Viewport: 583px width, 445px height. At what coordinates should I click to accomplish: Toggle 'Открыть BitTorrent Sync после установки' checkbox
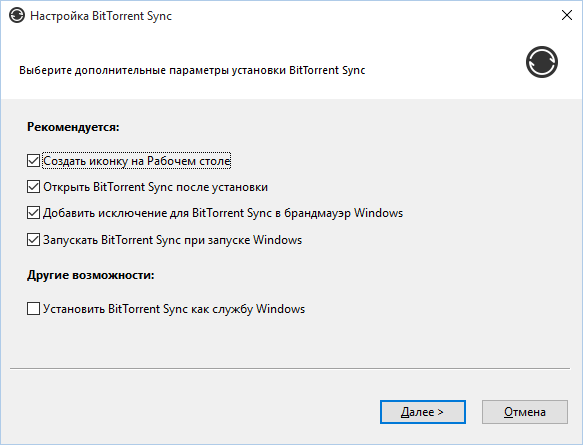point(33,187)
